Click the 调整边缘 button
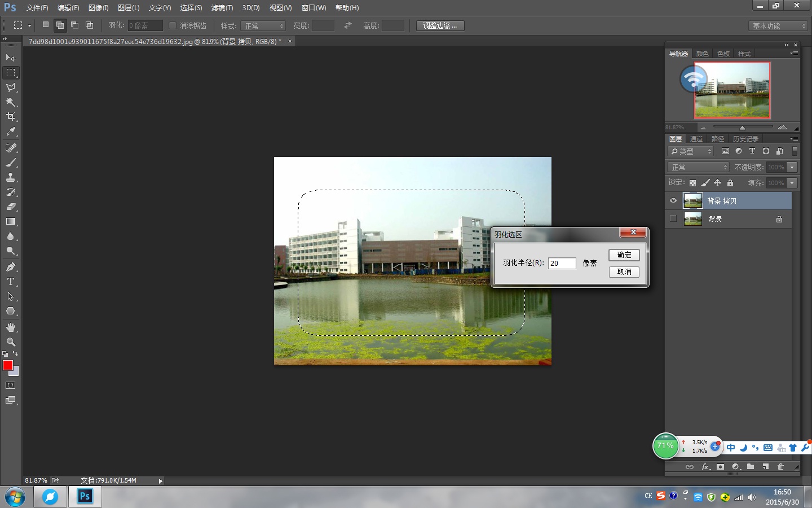Screen dimensions: 812x508 [x=440, y=25]
